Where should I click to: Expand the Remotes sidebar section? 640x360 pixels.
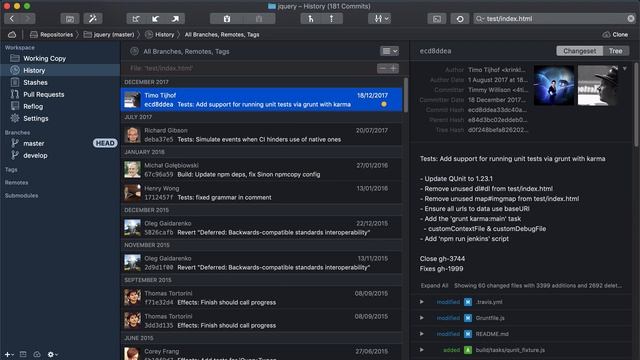(16, 182)
